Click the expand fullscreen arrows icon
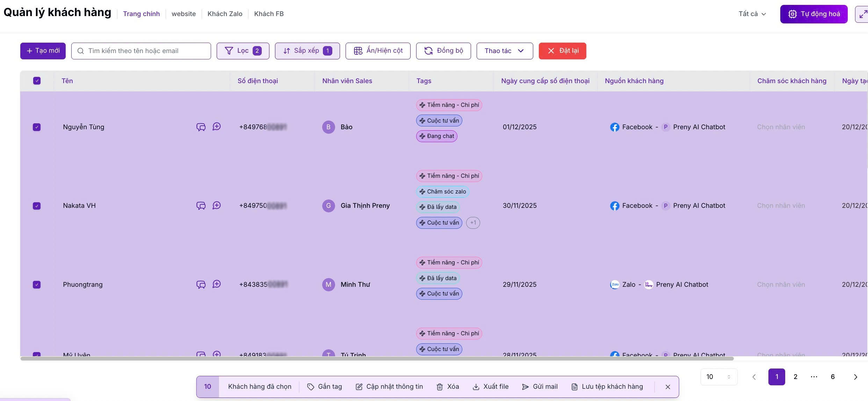 tap(863, 14)
